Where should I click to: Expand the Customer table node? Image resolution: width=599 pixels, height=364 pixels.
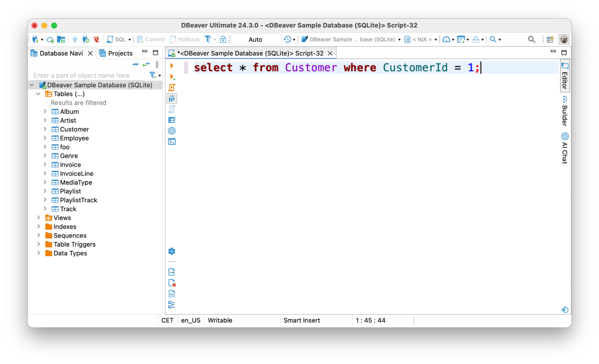click(x=45, y=129)
